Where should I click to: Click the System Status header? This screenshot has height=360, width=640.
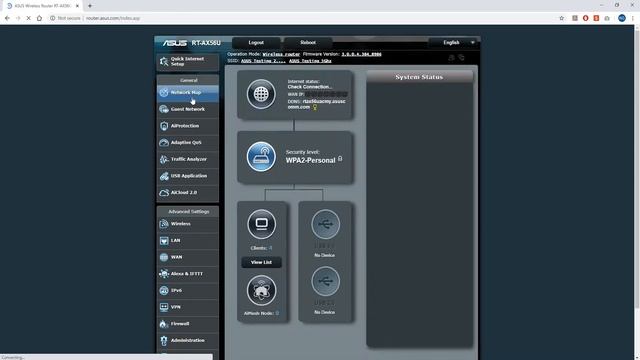click(419, 77)
